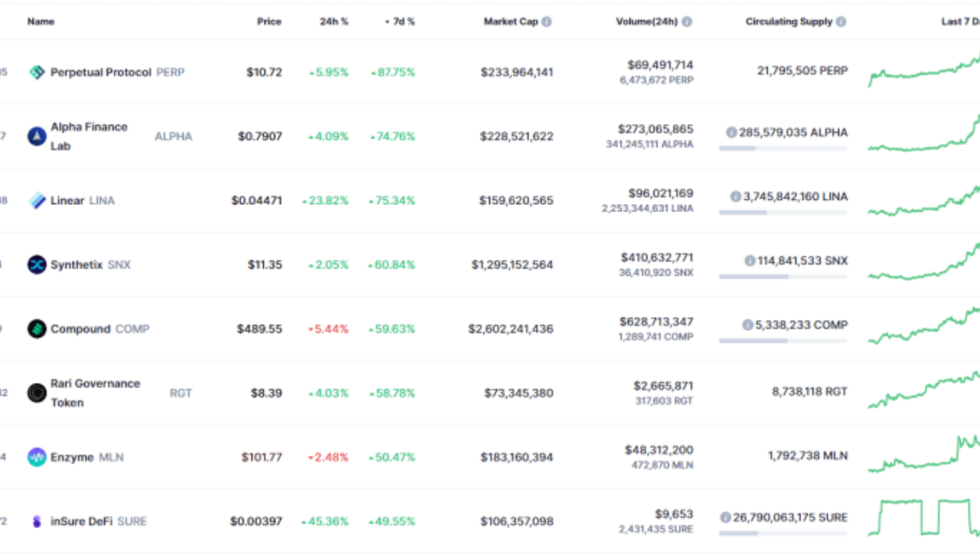Sort the table by 7d % column
Image resolution: width=980 pixels, height=555 pixels.
click(400, 22)
